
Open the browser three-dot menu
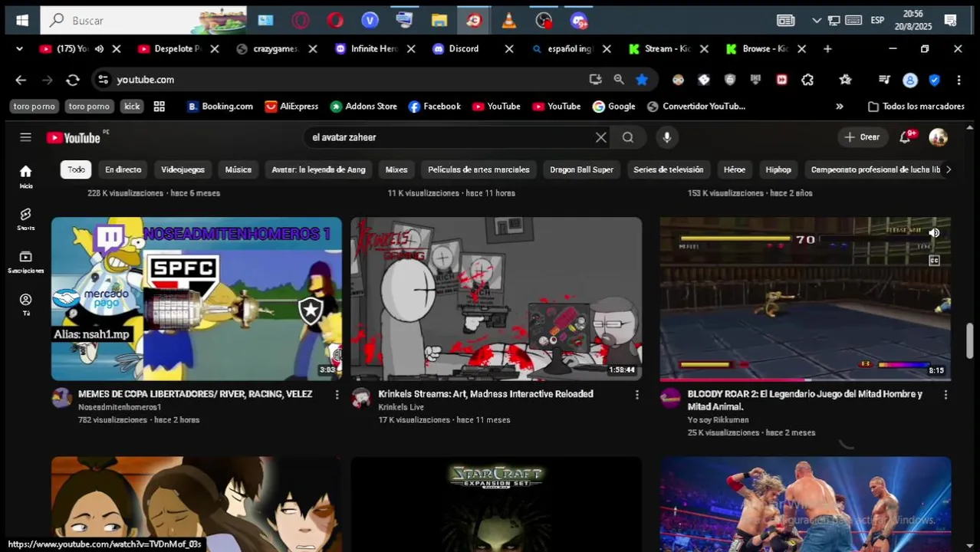(959, 80)
